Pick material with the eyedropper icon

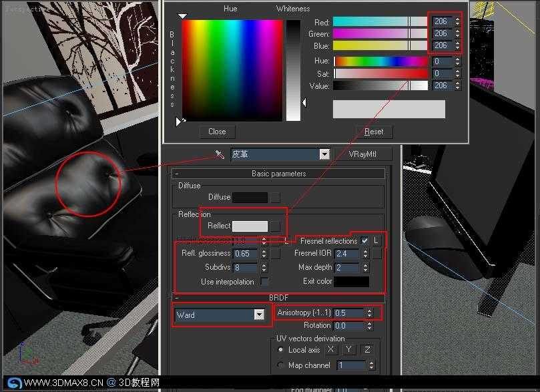[219, 154]
